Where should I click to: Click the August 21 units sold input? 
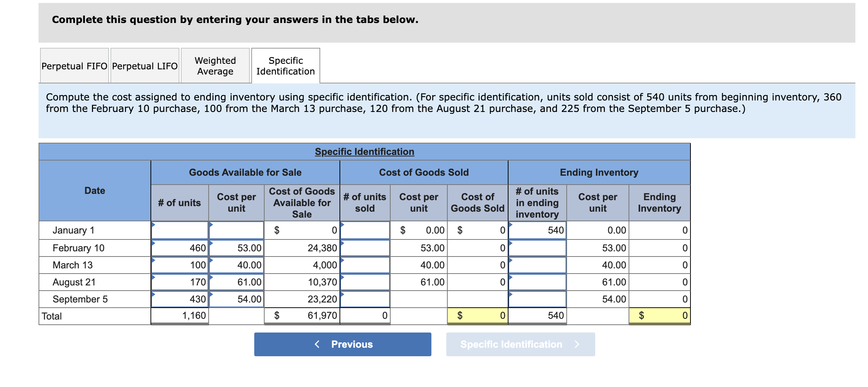click(x=365, y=281)
